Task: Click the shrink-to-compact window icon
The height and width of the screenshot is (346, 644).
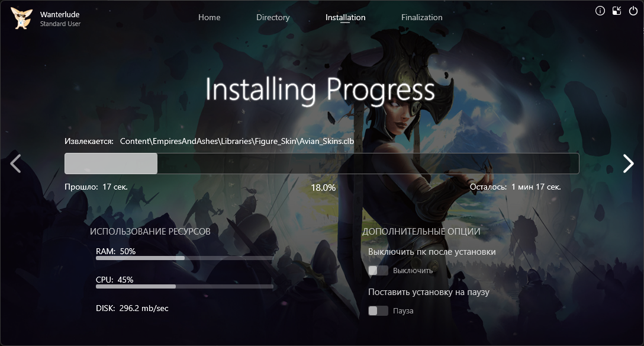Action: click(617, 11)
